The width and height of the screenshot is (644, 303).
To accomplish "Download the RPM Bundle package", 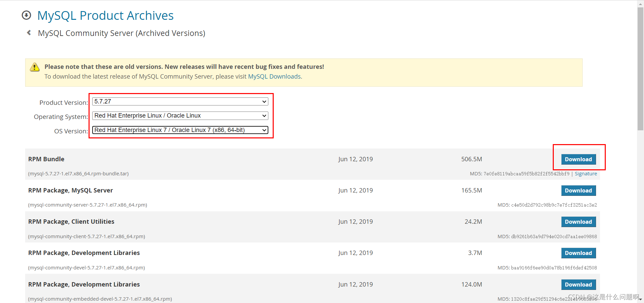I will (x=578, y=159).
